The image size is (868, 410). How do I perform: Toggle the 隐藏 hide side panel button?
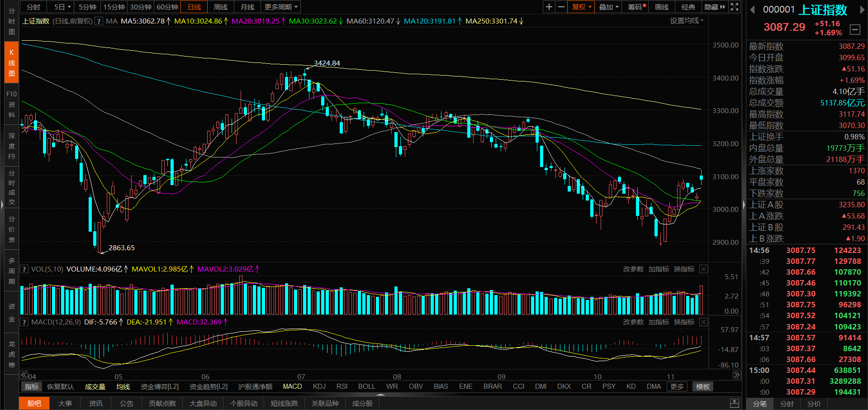(x=714, y=7)
